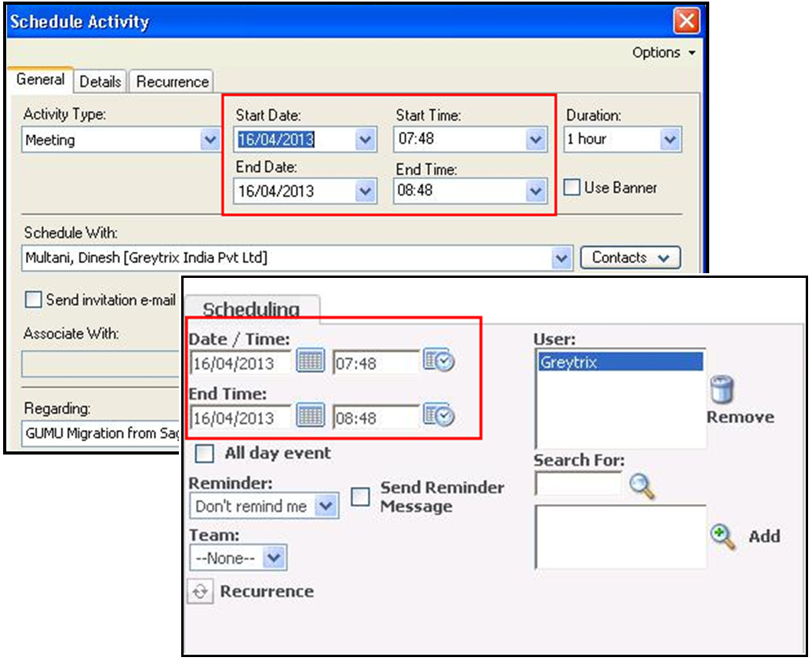This screenshot has width=812, height=661.
Task: Check the All day event box
Action: [x=204, y=453]
